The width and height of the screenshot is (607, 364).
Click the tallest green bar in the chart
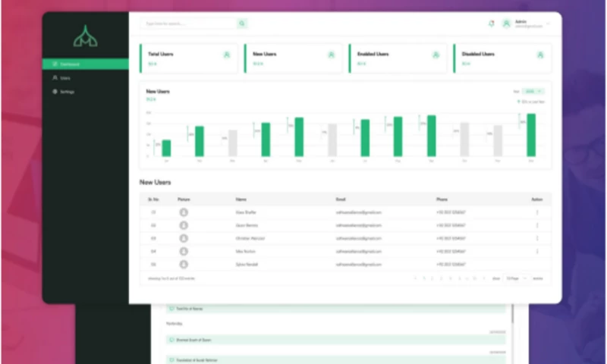point(531,135)
